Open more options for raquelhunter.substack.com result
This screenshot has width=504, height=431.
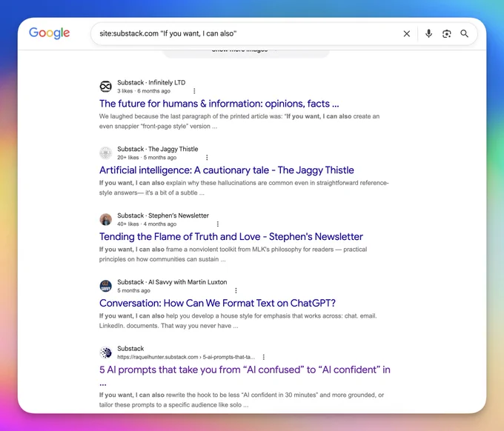tap(264, 357)
